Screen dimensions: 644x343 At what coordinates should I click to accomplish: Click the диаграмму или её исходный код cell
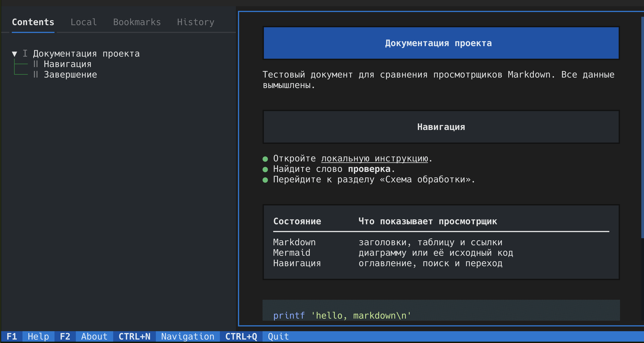coord(436,253)
